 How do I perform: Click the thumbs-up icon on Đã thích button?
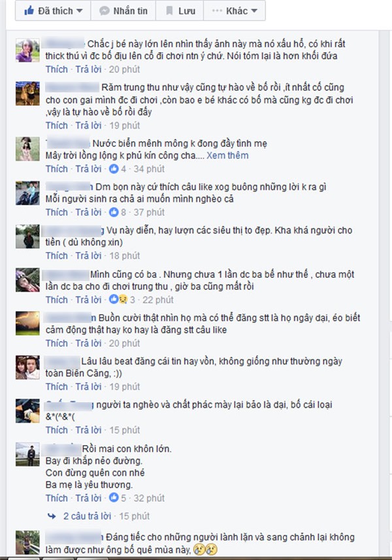click(29, 10)
